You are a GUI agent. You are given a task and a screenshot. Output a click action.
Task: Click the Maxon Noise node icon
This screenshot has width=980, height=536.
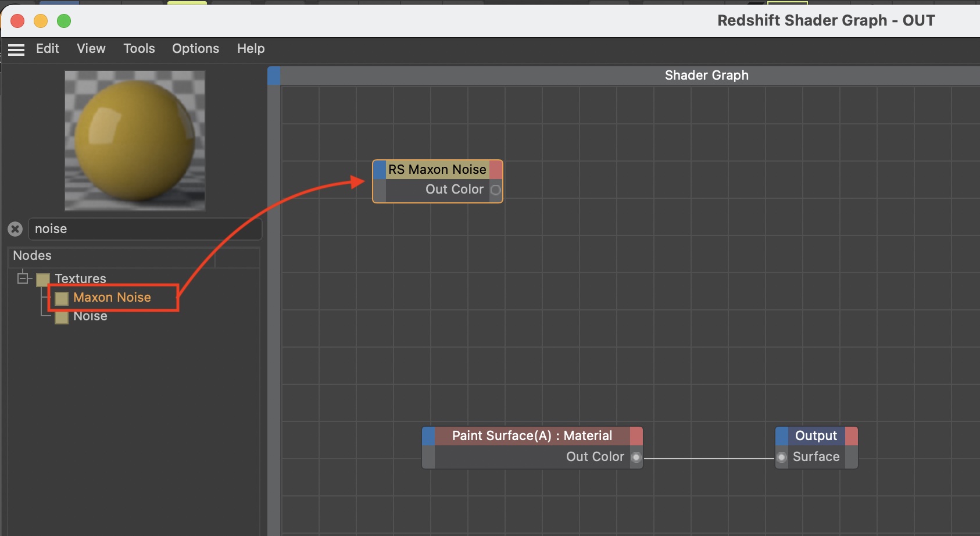click(x=62, y=298)
